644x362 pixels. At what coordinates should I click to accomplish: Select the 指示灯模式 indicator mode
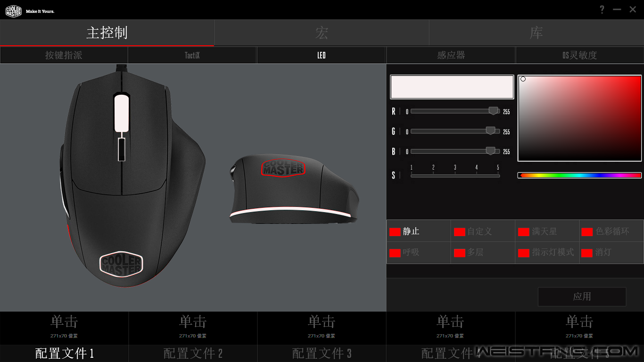click(547, 252)
